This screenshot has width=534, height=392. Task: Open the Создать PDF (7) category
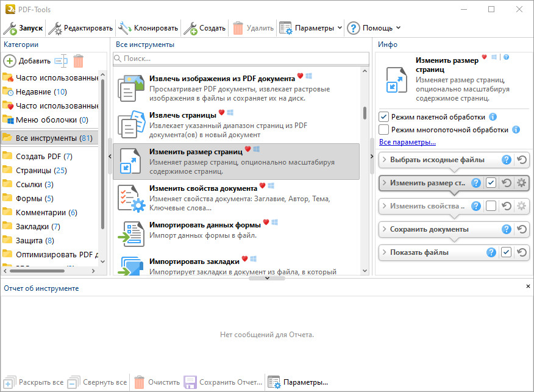(x=37, y=156)
